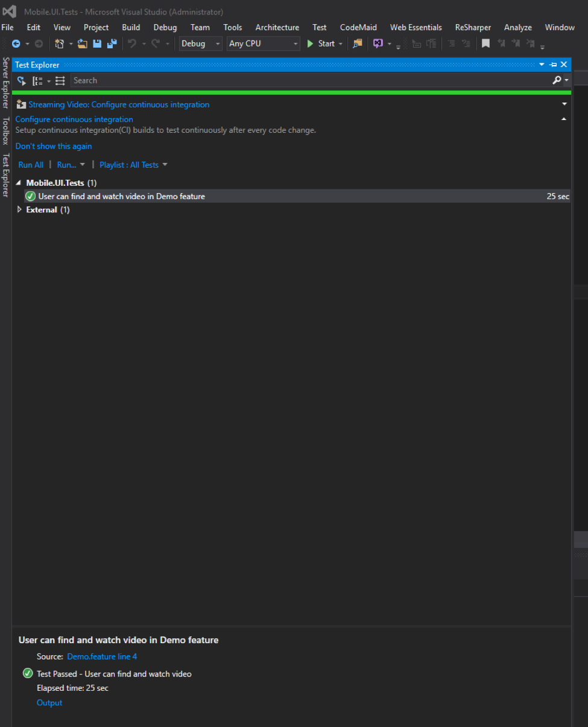
Task: Collapse the Mobile.UI.Tests group
Action: (18, 183)
